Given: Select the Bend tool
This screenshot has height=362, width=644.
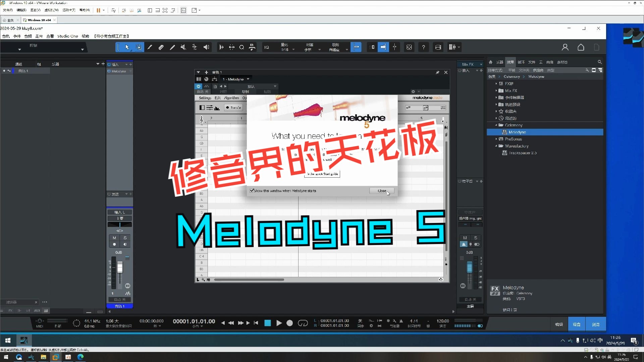Looking at the screenshot, I should (x=195, y=47).
